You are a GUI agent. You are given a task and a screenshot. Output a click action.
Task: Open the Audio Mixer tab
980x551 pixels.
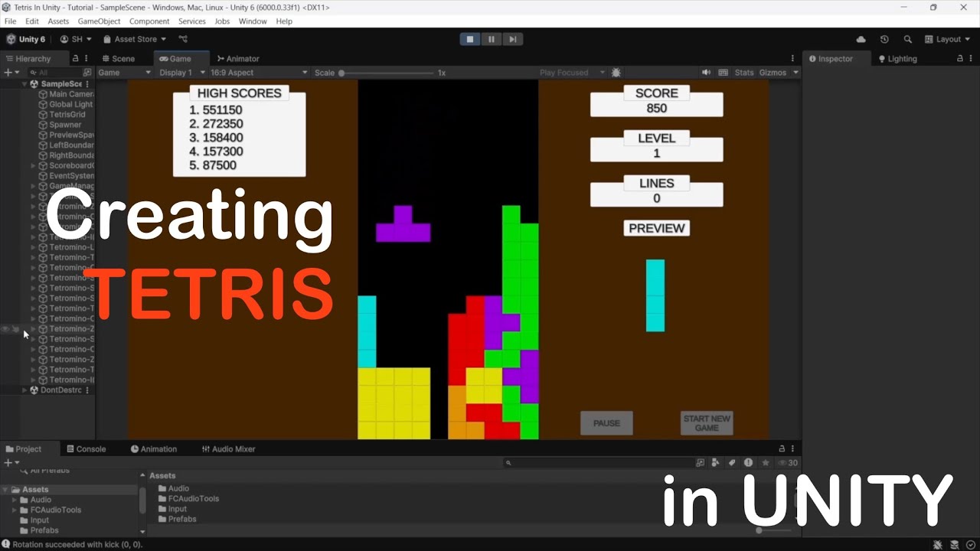[x=228, y=449]
